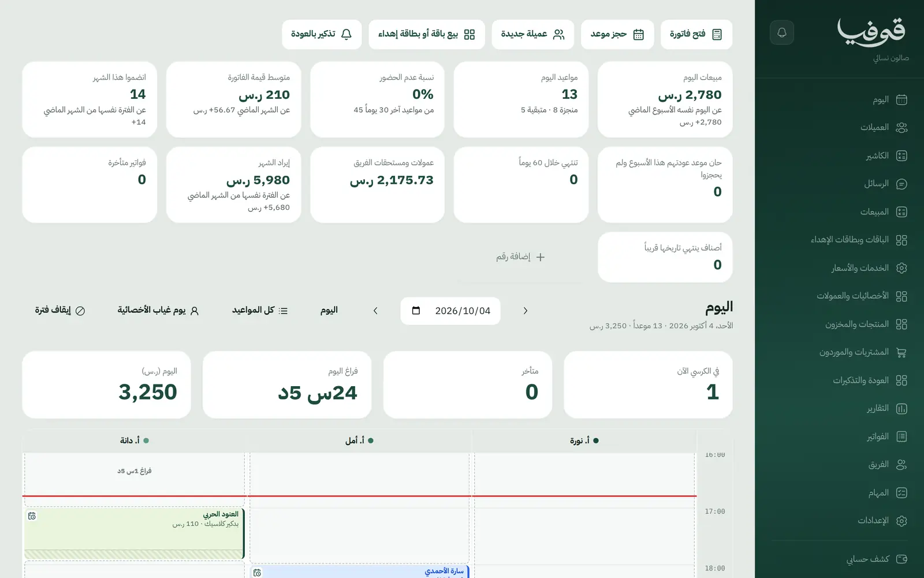Click the الفواتير sidebar icon
This screenshot has height=578, width=924.
[x=901, y=436]
